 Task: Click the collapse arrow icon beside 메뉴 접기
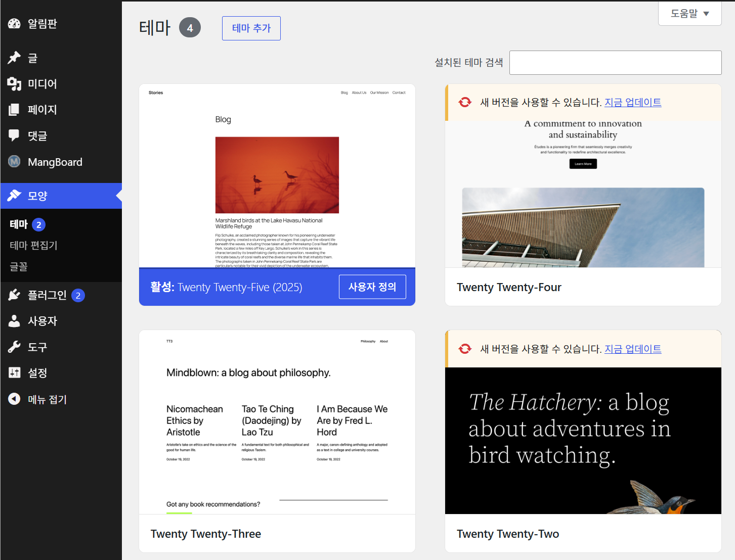pyautogui.click(x=14, y=399)
